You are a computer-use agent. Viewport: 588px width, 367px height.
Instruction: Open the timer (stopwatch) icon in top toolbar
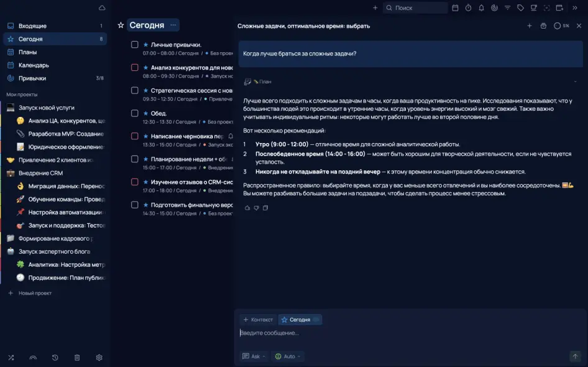pos(468,8)
